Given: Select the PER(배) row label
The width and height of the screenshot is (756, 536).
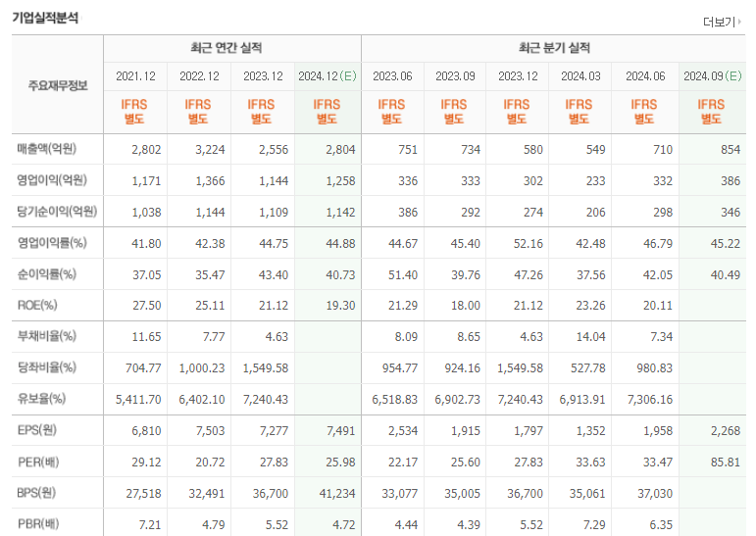Looking at the screenshot, I should (38, 463).
